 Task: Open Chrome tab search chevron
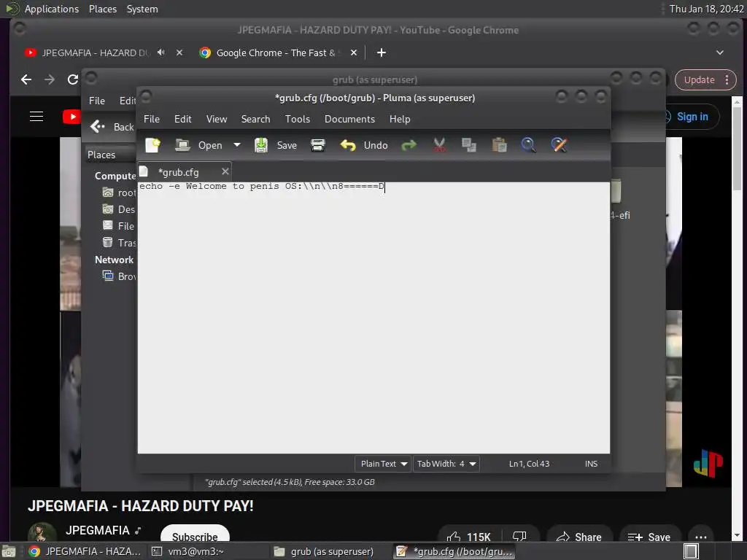coord(719,52)
